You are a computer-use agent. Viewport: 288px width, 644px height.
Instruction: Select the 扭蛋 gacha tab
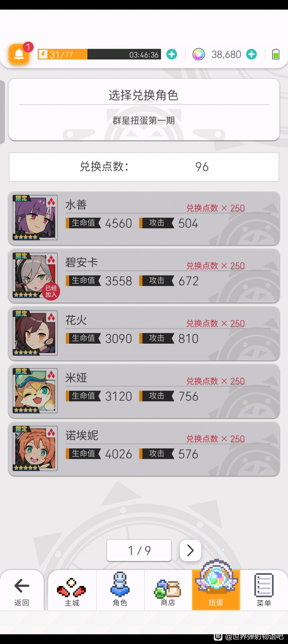pyautogui.click(x=216, y=590)
